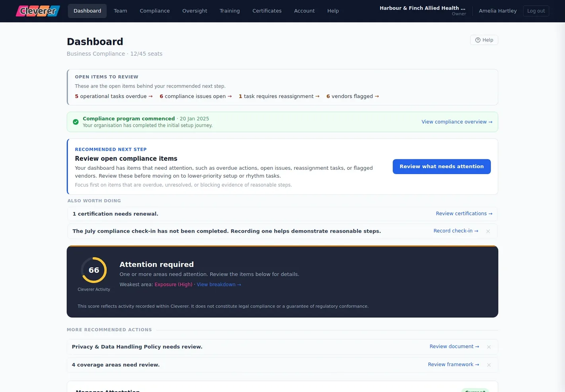Click Review certifications link

[464, 213]
